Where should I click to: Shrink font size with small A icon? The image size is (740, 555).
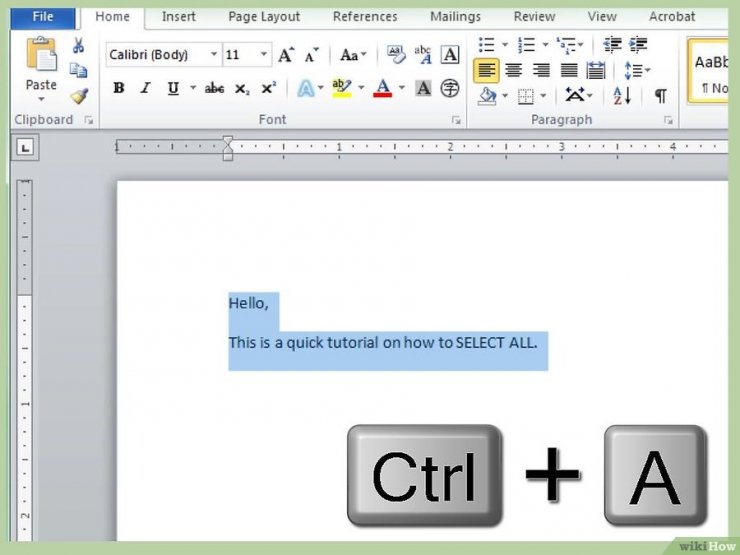311,56
